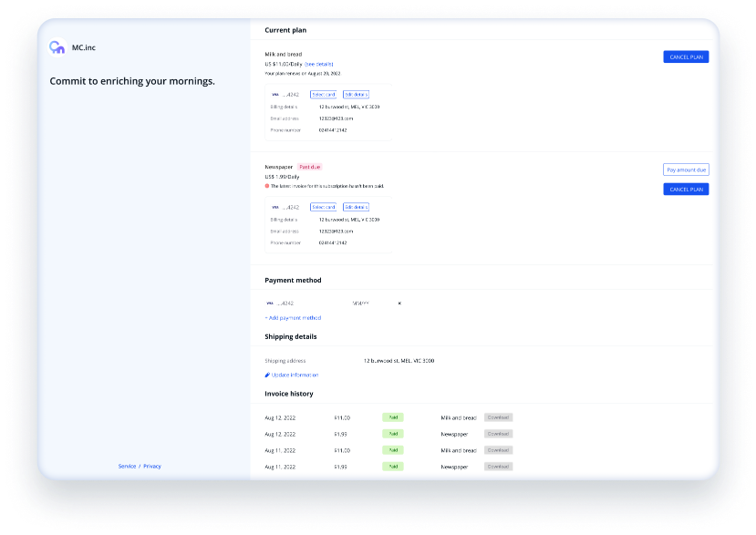756x535 pixels.
Task: Edit details for Milk and bread plan
Action: [x=356, y=94]
